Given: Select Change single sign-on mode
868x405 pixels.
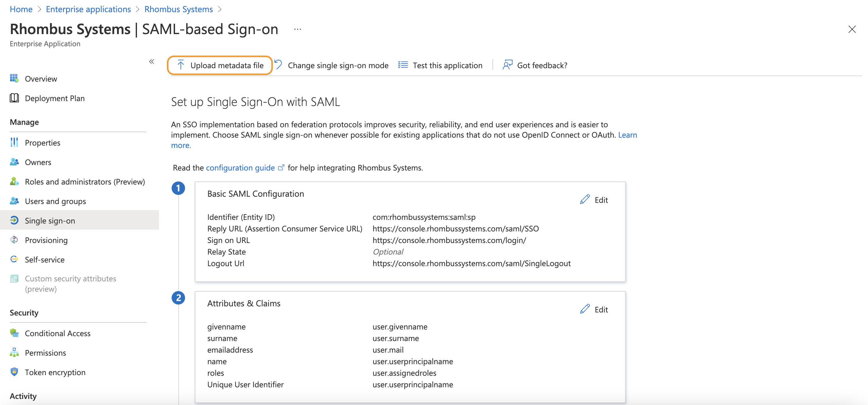Looking at the screenshot, I should click(331, 65).
